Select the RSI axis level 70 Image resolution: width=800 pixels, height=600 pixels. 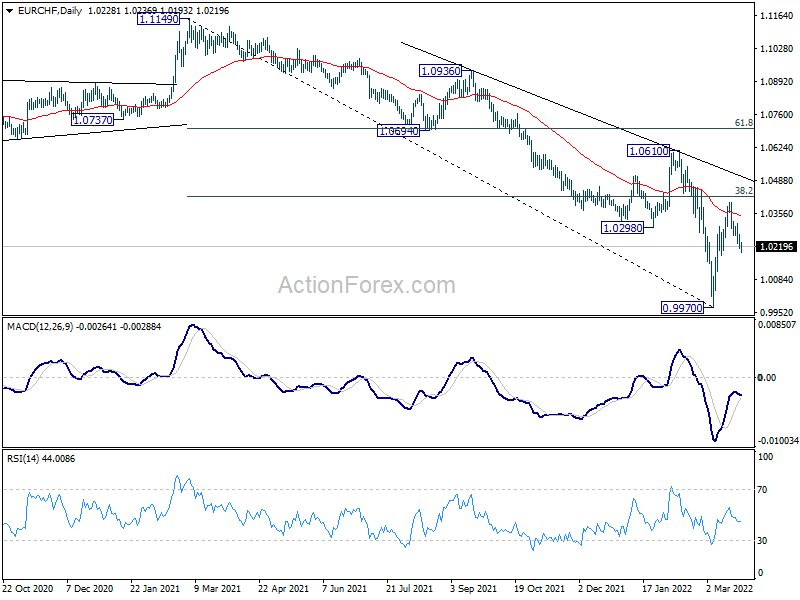tap(762, 490)
